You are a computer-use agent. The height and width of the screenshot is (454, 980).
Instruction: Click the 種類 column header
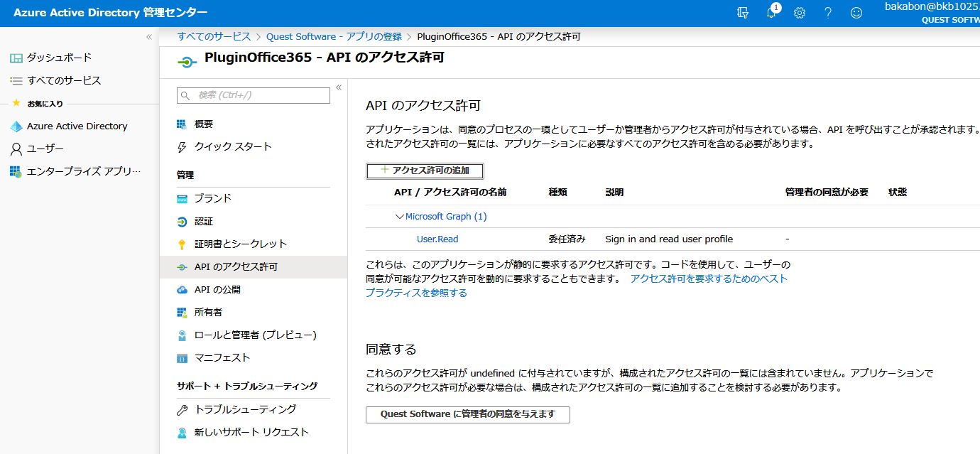(557, 193)
